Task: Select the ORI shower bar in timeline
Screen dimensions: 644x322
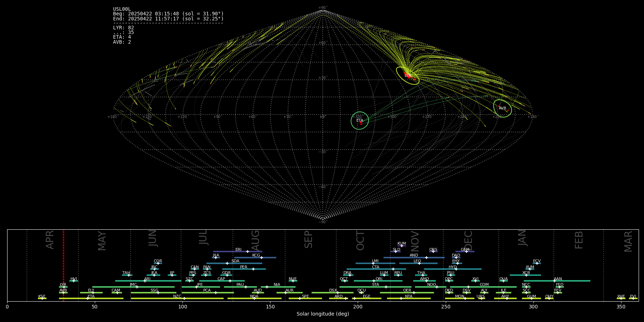Action: tap(378, 281)
